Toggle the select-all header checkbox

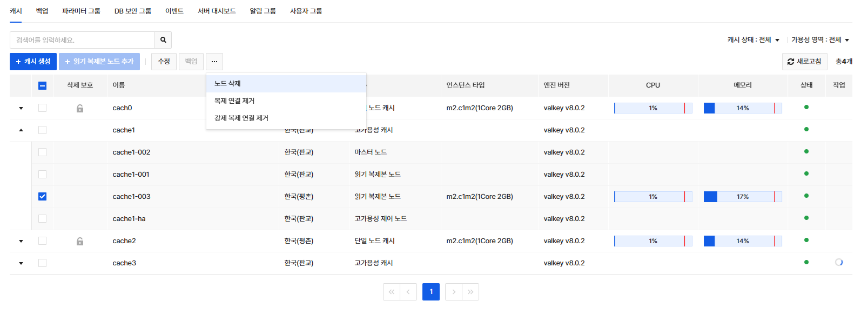[43, 85]
